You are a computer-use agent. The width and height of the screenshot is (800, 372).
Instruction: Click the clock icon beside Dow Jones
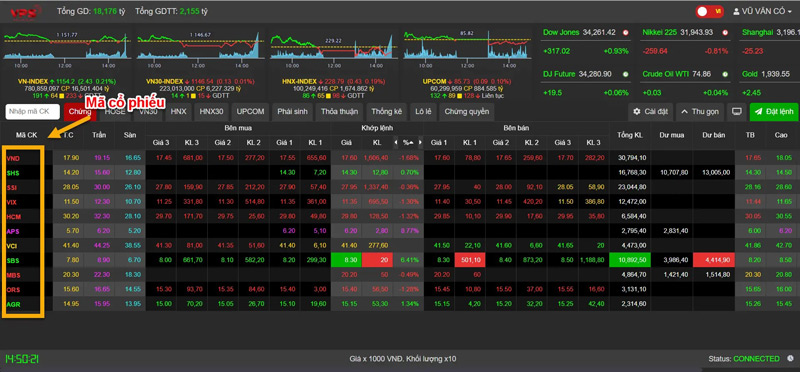coord(626,32)
